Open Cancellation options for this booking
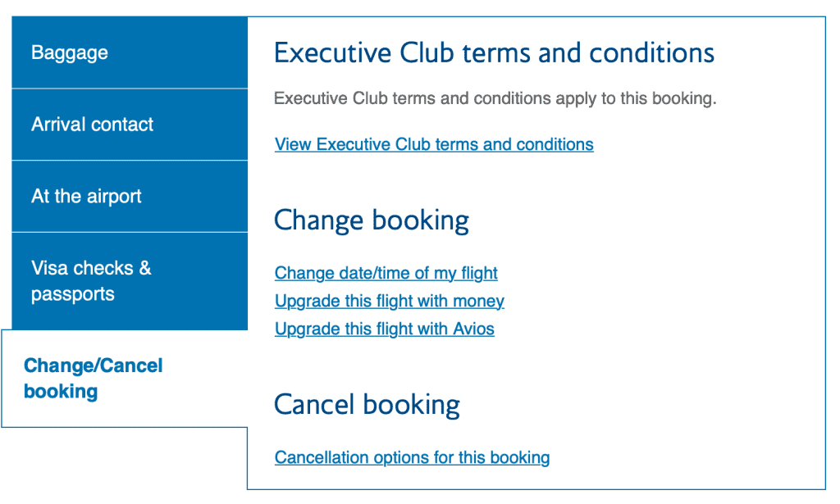 [412, 457]
